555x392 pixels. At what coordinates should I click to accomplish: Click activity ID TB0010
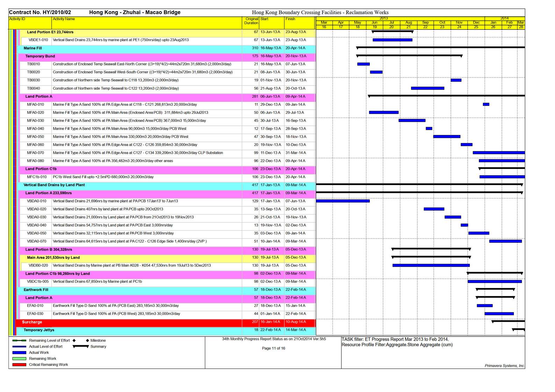click(34, 64)
